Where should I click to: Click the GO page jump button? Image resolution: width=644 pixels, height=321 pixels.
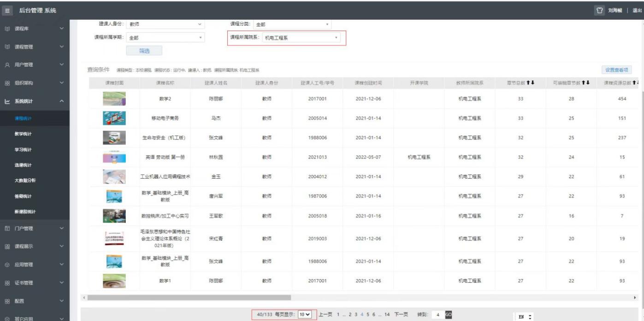(449, 315)
